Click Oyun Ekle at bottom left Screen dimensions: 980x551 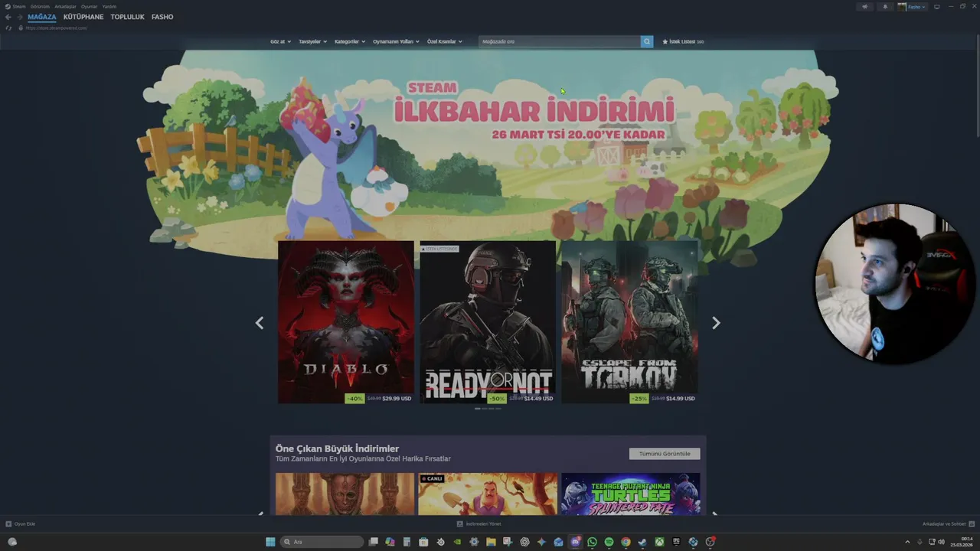21,524
